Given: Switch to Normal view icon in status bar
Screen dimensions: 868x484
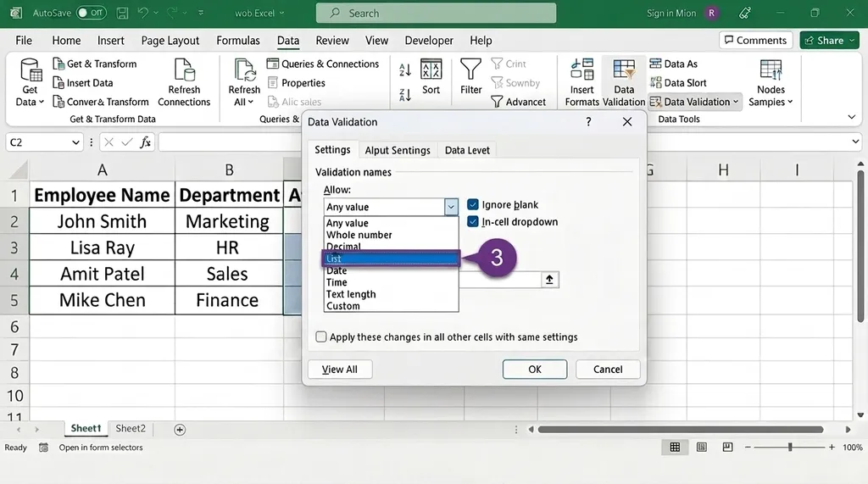Looking at the screenshot, I should pos(675,447).
